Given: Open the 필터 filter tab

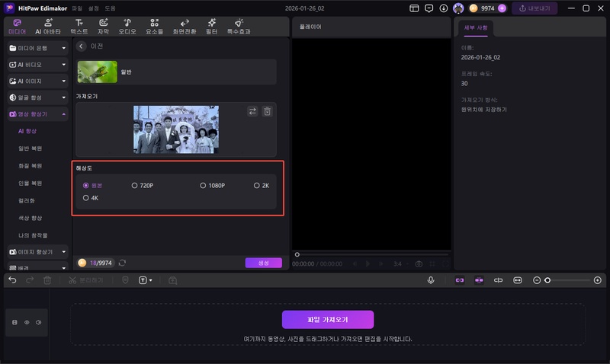Looking at the screenshot, I should click(x=212, y=27).
